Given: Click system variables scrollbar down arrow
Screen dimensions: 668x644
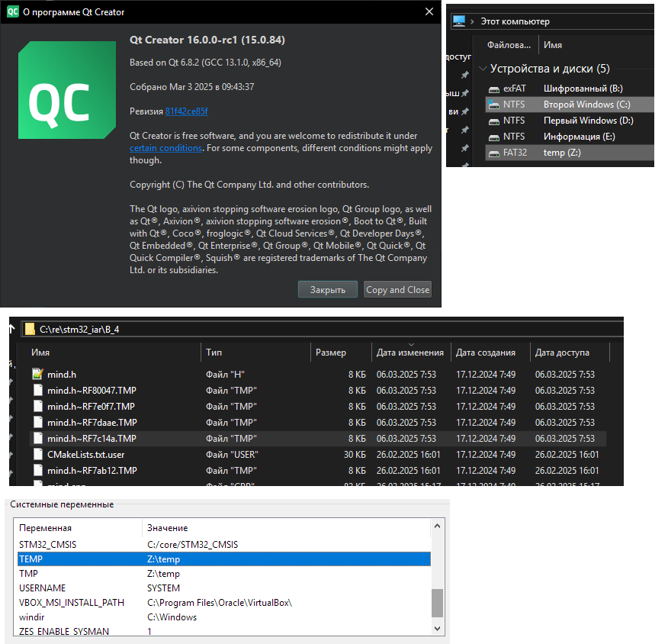Looking at the screenshot, I should point(437,628).
